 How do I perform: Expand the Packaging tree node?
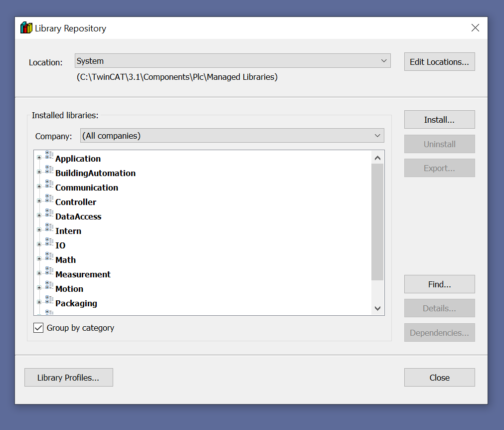point(39,302)
